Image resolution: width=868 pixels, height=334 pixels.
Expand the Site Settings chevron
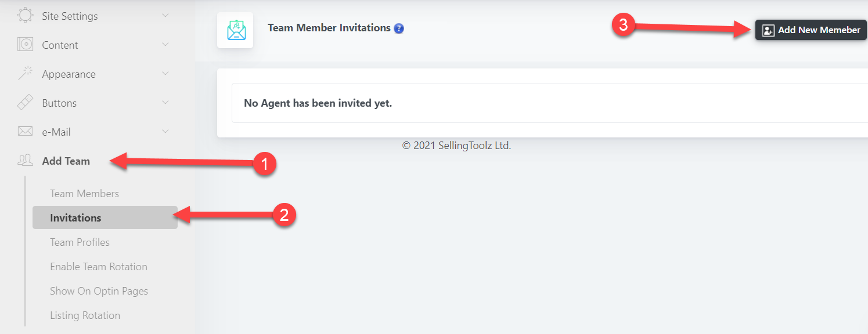coord(165,16)
